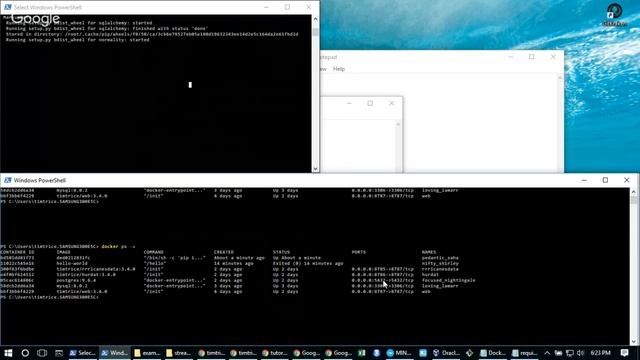Open Cortana search circle in taskbar
Viewport: 640px width, 360px height.
(x=25, y=353)
